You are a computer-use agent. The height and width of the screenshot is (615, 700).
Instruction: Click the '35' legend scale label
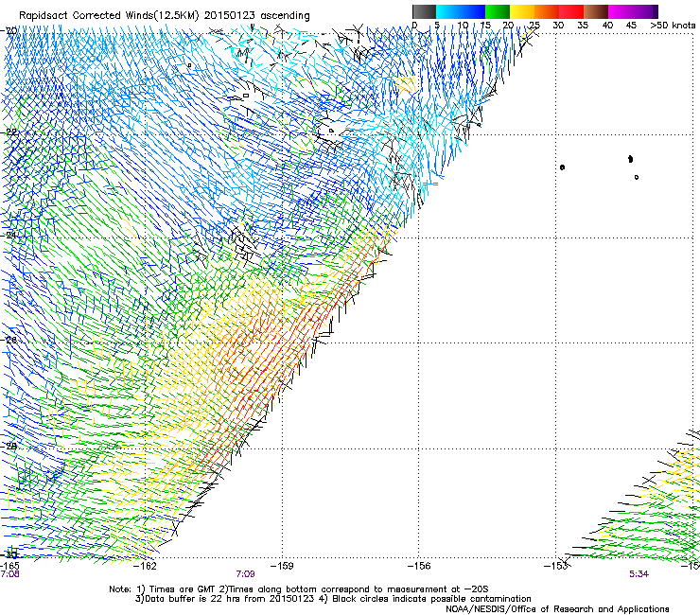point(583,26)
